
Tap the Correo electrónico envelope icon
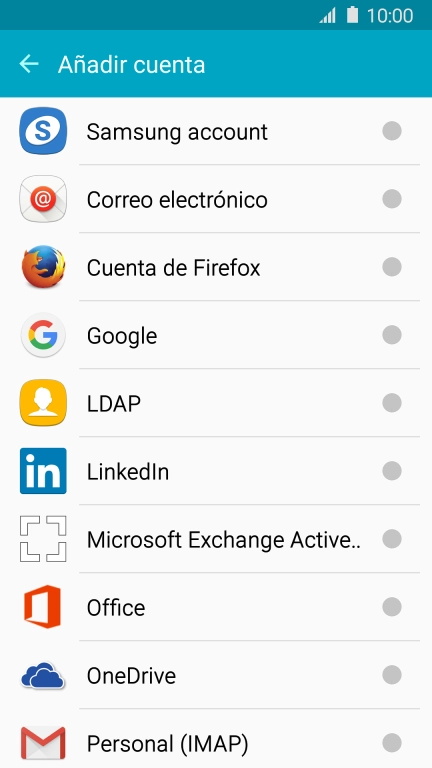[43, 199]
